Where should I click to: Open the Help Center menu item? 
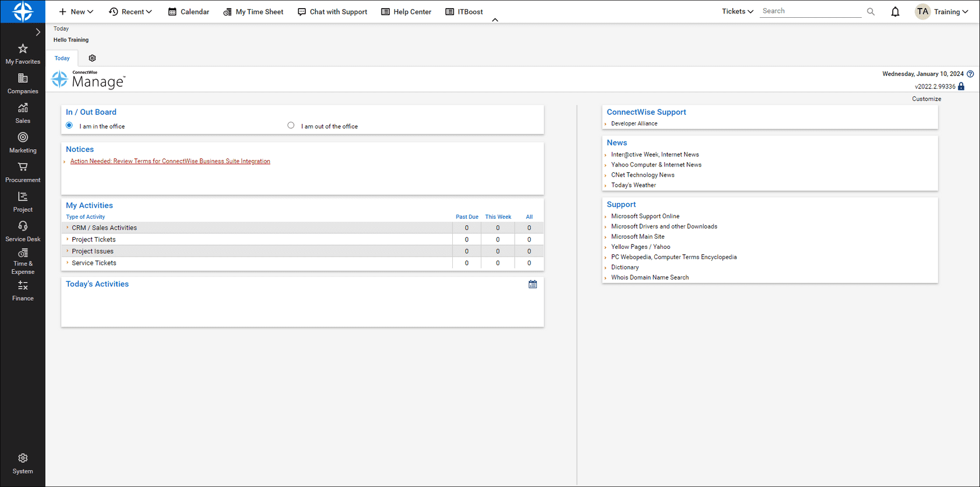406,11
